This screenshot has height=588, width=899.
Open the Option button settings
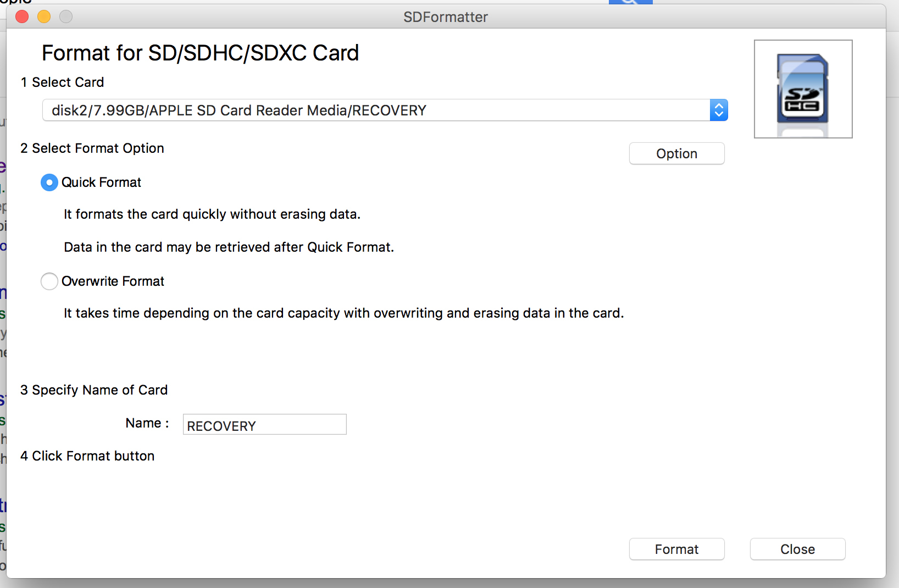pyautogui.click(x=676, y=153)
